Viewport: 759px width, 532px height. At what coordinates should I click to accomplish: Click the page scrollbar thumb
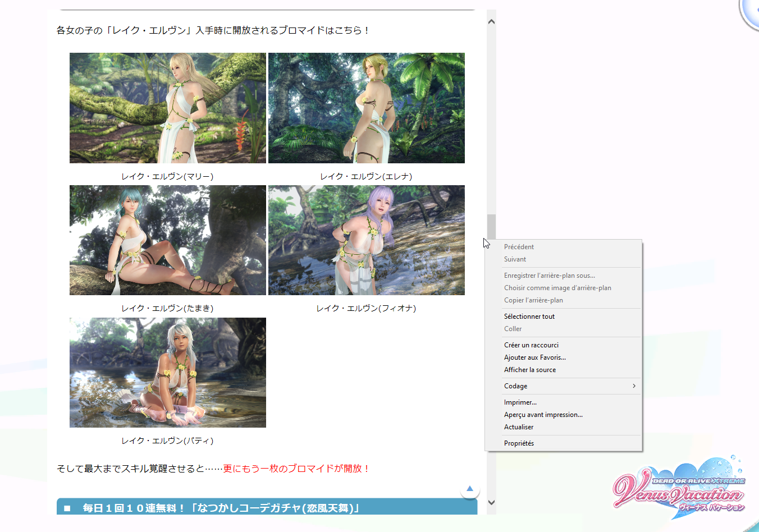point(491,227)
